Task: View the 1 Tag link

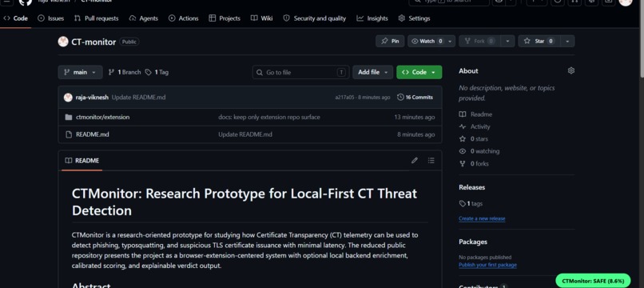Action: (x=157, y=72)
